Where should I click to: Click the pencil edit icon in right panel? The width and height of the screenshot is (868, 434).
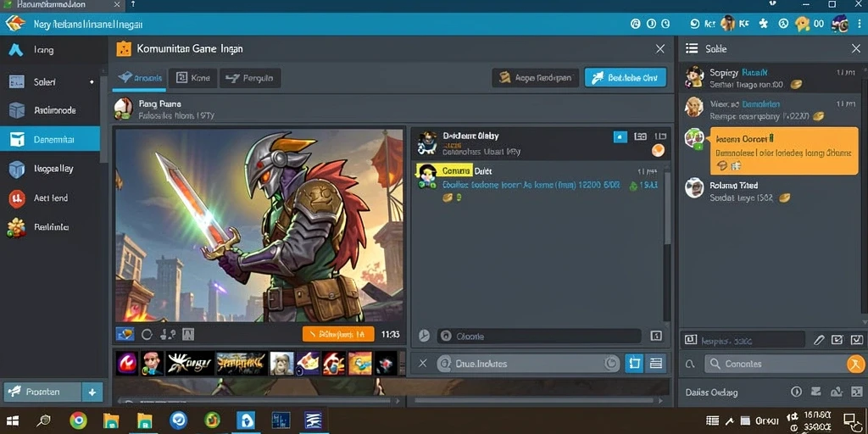point(819,339)
